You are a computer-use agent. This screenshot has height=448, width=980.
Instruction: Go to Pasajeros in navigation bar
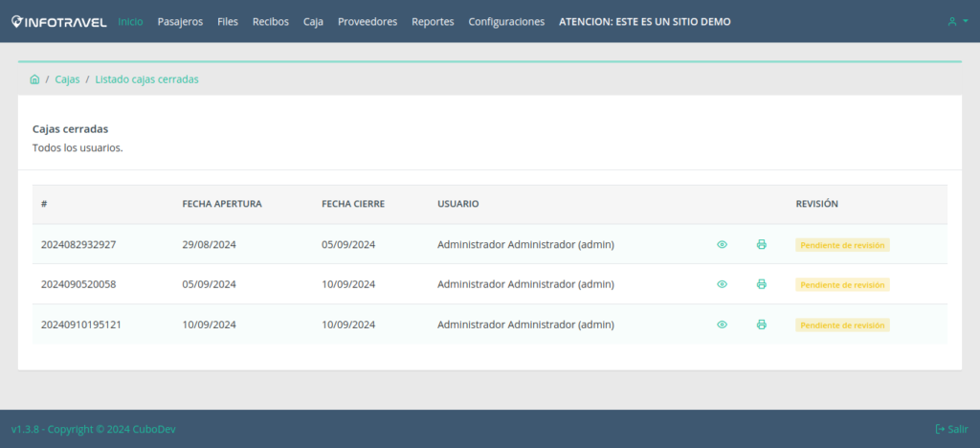(180, 21)
